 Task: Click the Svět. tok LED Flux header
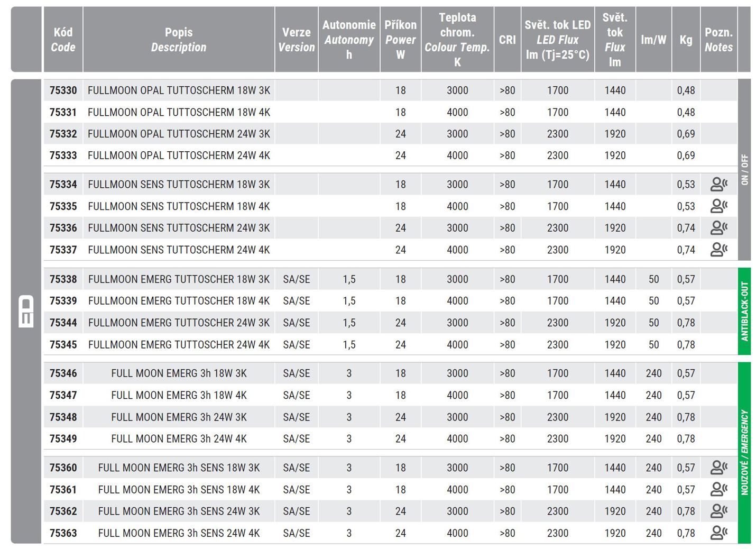[558, 40]
